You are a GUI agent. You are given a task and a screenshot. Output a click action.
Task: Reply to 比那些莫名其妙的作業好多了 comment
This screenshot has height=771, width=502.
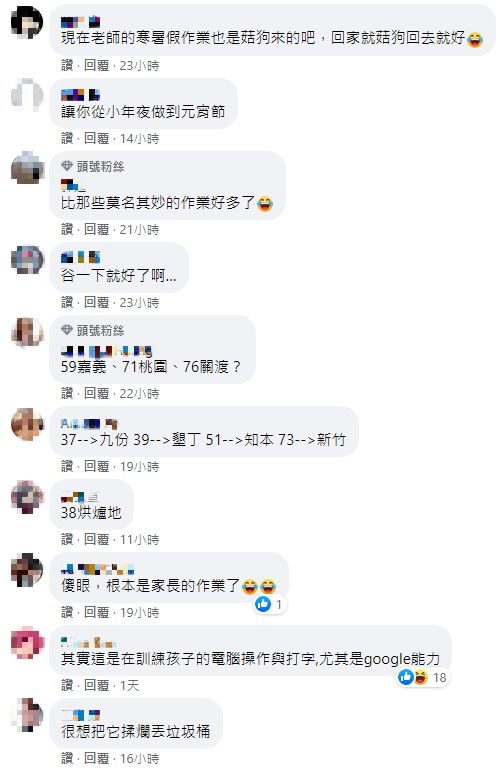[x=96, y=229]
